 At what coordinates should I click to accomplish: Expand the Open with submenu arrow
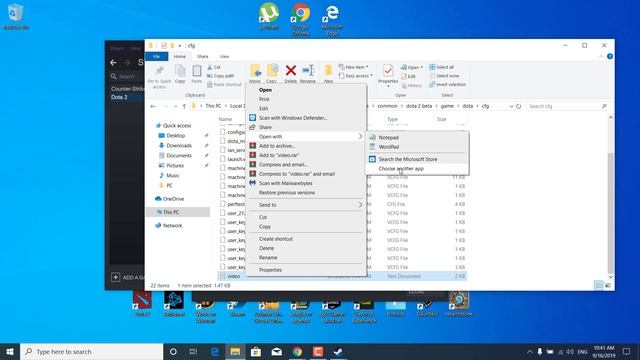coord(360,136)
